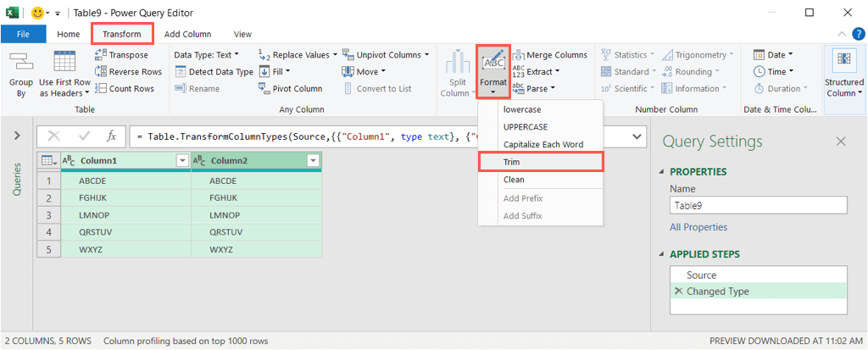Click the query Name input field

point(758,205)
